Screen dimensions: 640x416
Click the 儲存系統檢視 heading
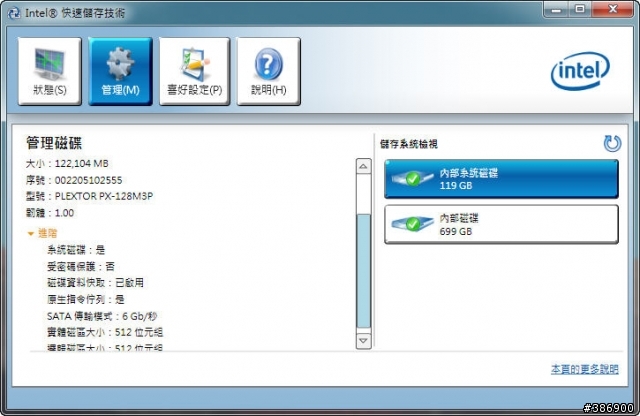409,144
